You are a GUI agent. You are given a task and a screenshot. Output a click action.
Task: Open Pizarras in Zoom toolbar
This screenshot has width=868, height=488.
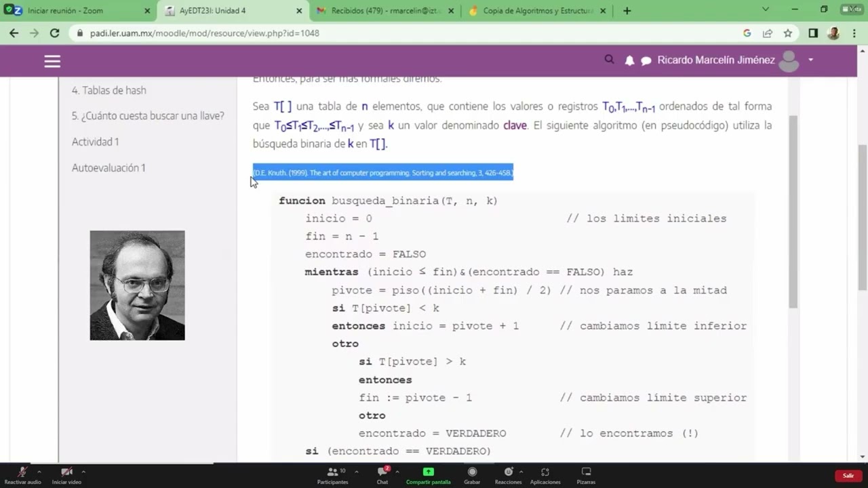coord(586,475)
